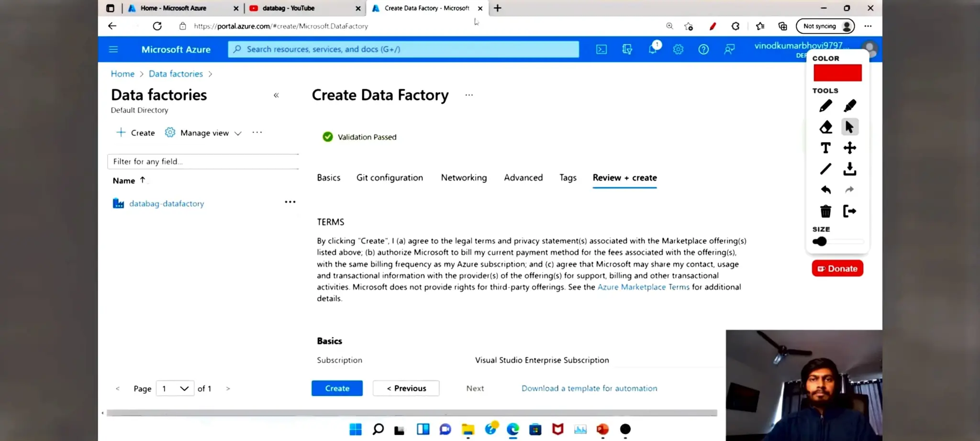Open the Help question mark
980x441 pixels.
click(703, 49)
